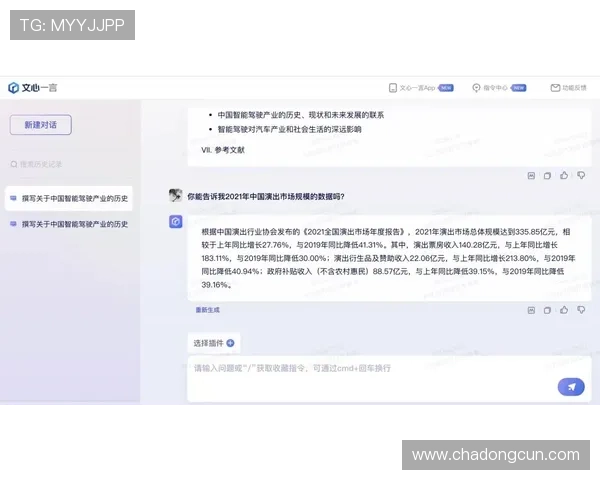Click chat icon of the second history item
Viewport: 600px width, 480px height.
pos(13,224)
